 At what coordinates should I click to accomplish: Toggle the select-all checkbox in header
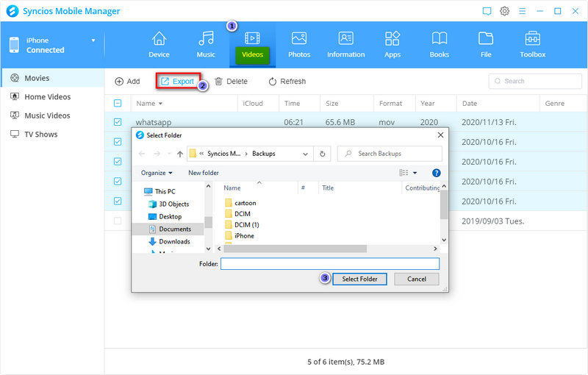[x=118, y=104]
